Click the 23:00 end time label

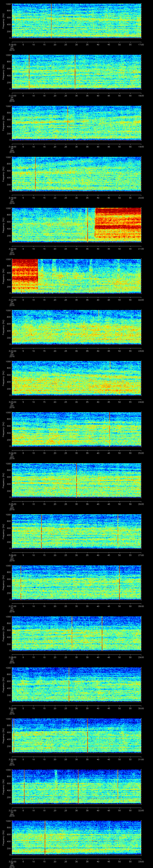(141, 351)
